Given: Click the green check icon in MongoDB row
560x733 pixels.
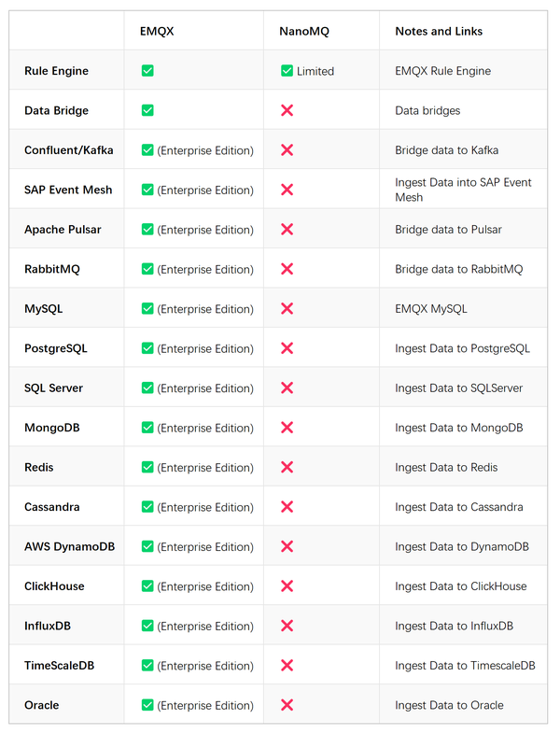Looking at the screenshot, I should [147, 428].
